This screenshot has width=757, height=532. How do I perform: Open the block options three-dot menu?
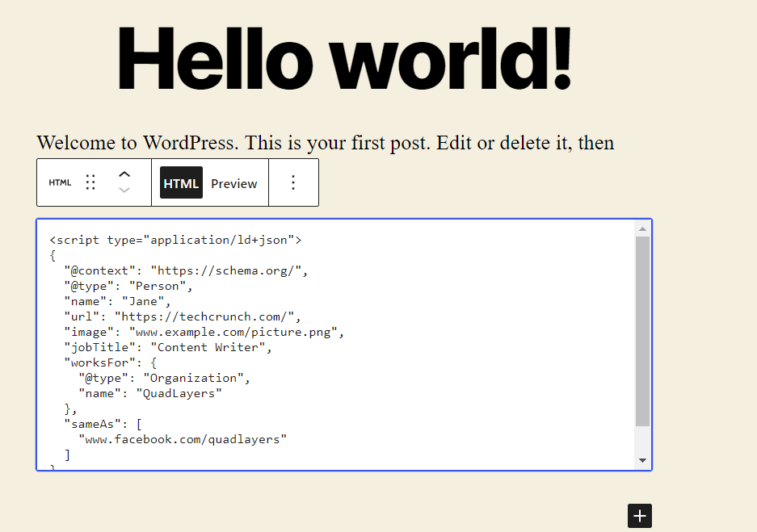(293, 182)
